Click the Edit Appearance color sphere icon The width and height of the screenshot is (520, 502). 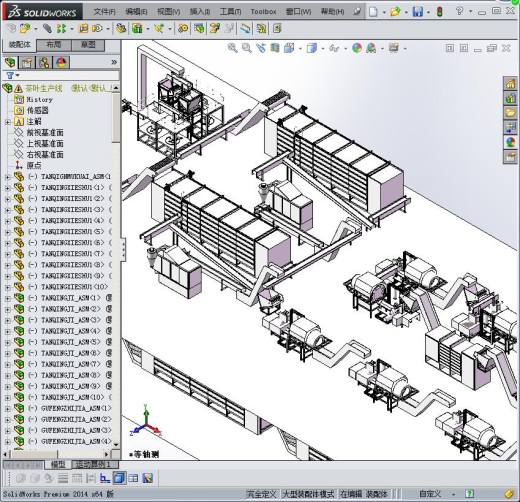coord(357,48)
